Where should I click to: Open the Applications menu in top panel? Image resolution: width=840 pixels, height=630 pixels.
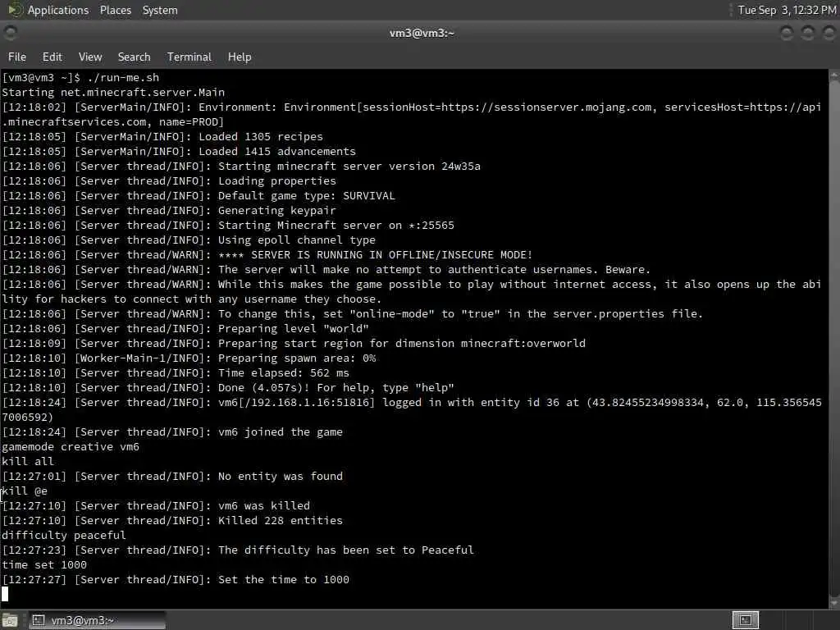point(58,10)
